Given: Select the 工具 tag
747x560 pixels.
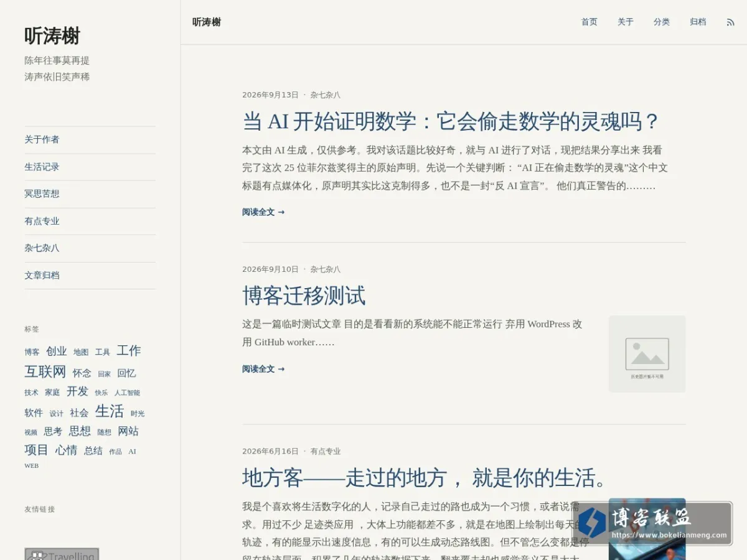Looking at the screenshot, I should coord(102,352).
